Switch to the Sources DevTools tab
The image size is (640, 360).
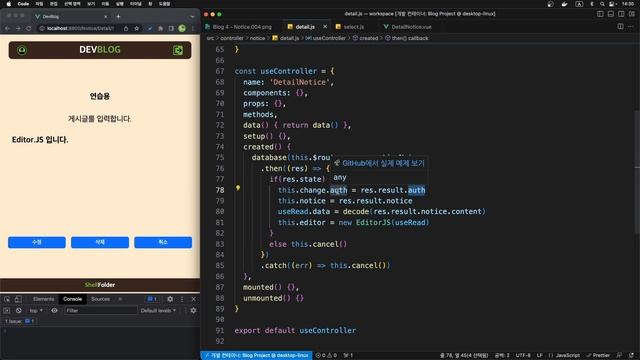click(100, 299)
